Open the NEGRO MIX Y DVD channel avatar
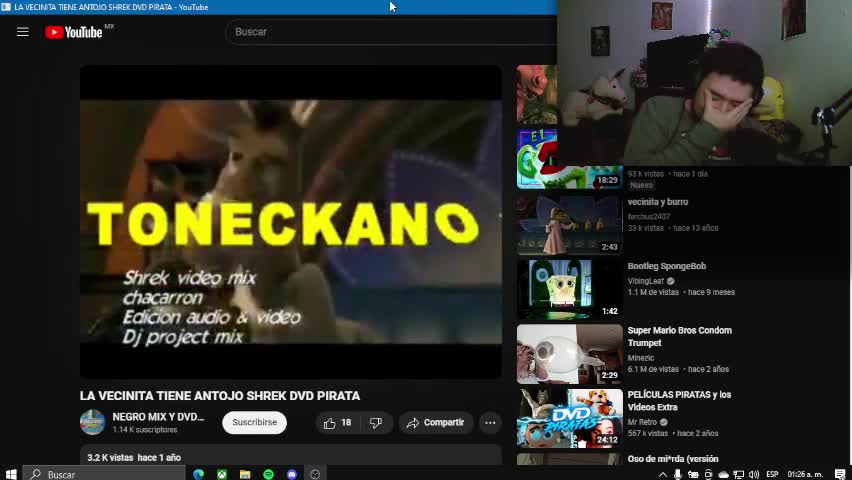The width and height of the screenshot is (852, 480). (92, 422)
